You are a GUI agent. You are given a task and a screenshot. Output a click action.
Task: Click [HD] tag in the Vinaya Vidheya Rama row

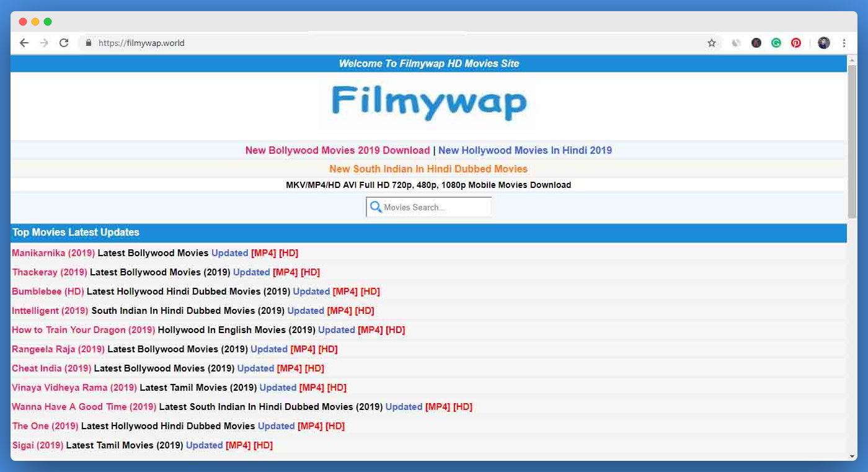tap(337, 388)
